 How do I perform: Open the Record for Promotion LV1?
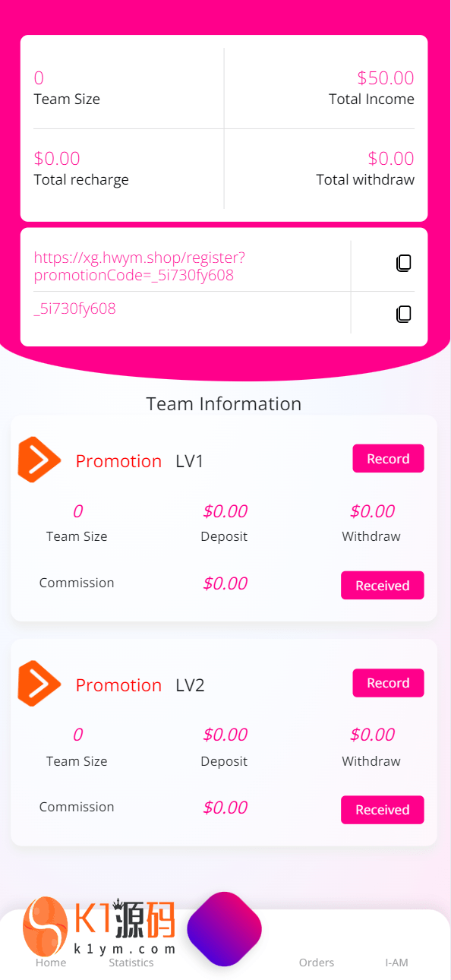pos(388,459)
